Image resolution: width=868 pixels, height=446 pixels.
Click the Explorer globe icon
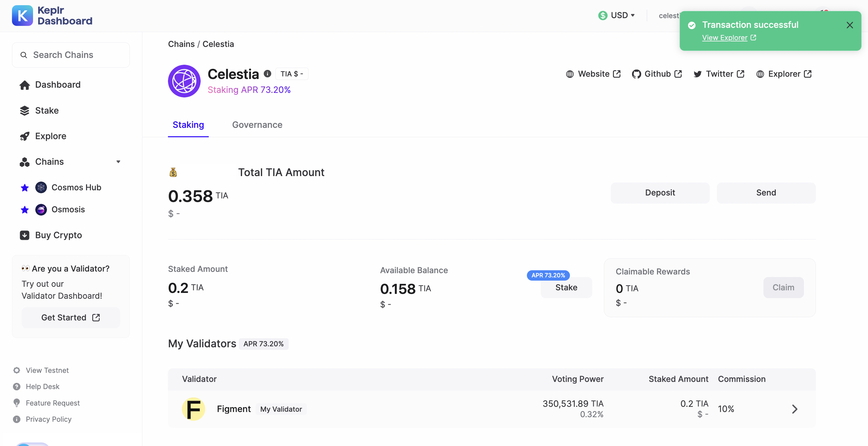[x=760, y=74]
